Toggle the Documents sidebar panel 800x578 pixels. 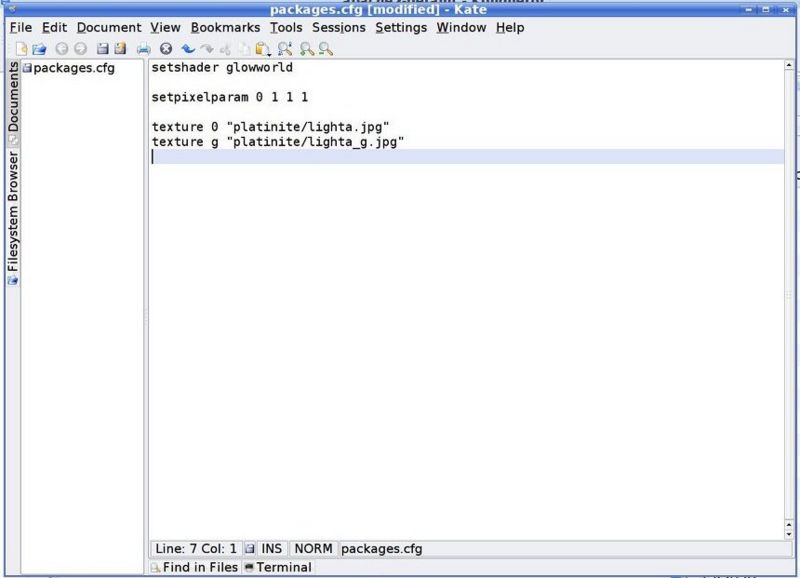click(x=13, y=98)
